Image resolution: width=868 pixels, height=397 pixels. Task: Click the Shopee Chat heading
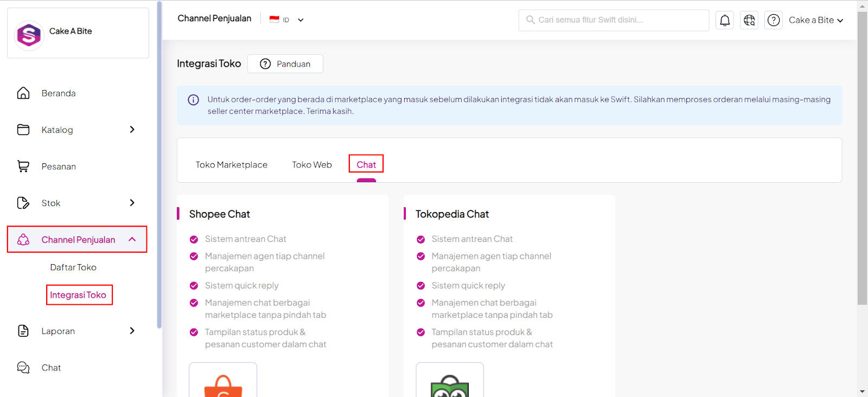pos(220,214)
